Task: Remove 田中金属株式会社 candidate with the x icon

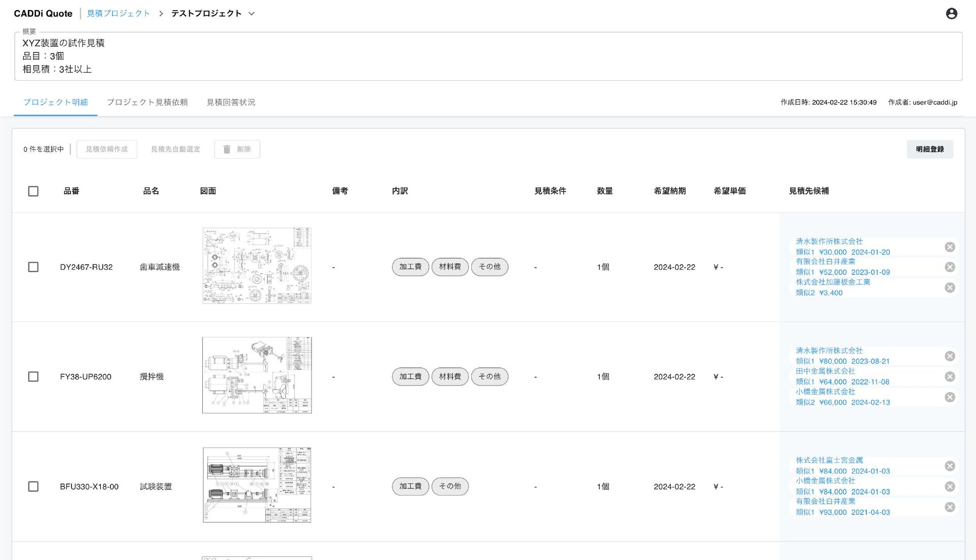Action: pos(950,376)
